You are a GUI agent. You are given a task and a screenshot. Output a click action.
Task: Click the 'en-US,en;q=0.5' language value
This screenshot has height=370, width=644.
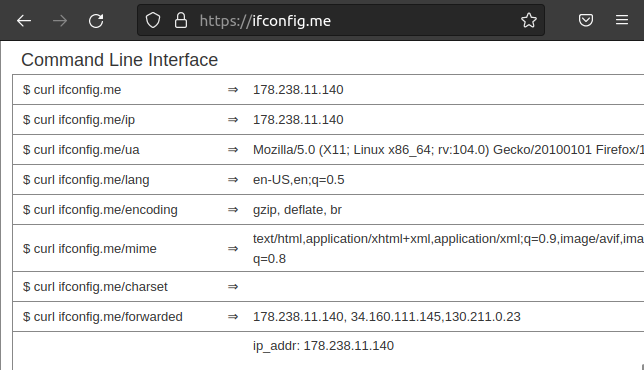pyautogui.click(x=299, y=179)
